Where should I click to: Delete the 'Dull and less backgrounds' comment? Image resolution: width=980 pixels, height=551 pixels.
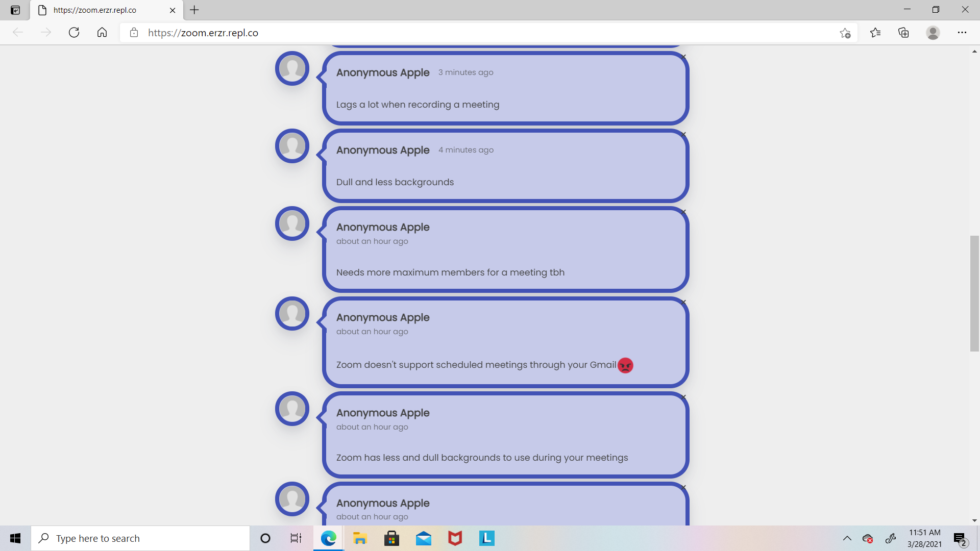point(683,134)
